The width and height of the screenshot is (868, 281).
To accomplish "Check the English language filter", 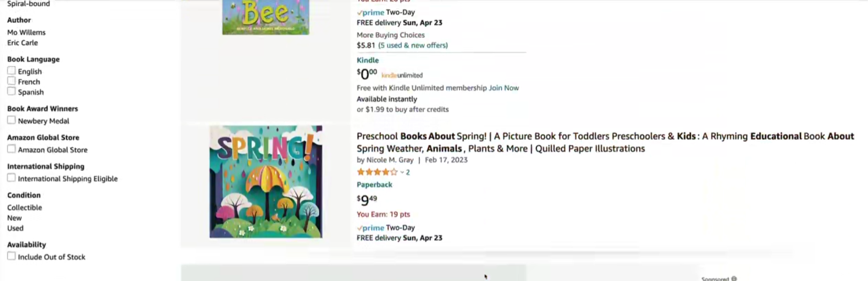I will (11, 71).
